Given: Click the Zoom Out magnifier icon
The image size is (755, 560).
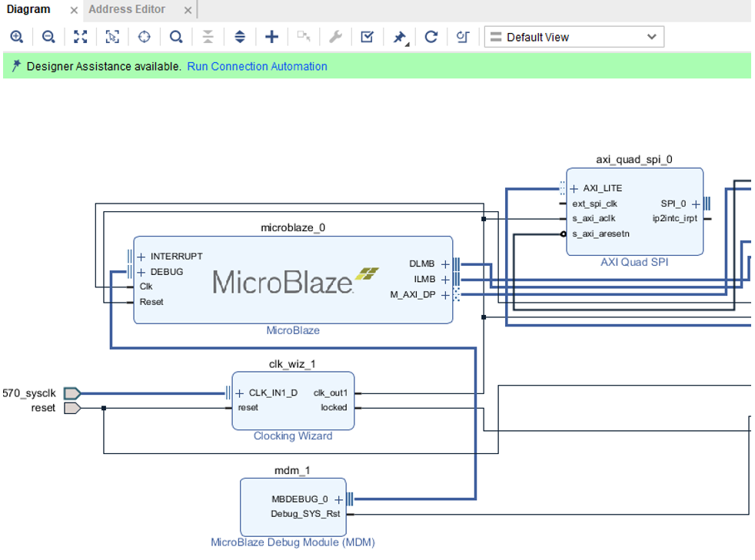Looking at the screenshot, I should [48, 37].
